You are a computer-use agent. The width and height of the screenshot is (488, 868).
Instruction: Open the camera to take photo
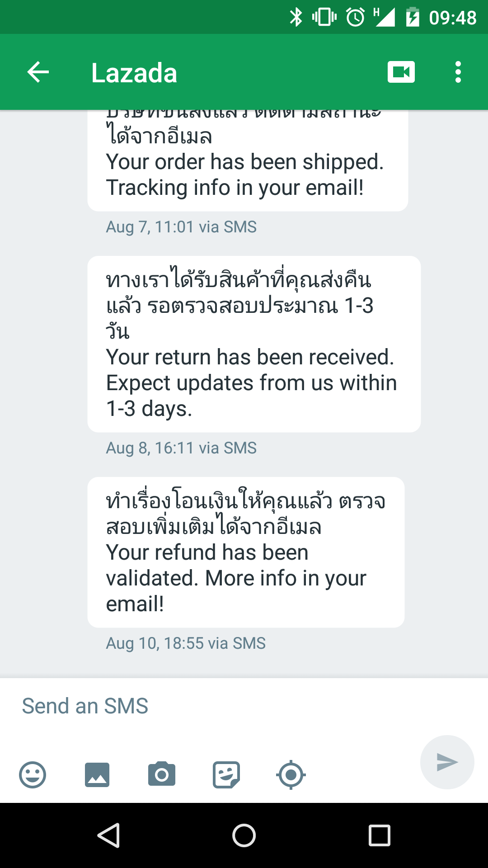click(x=162, y=775)
